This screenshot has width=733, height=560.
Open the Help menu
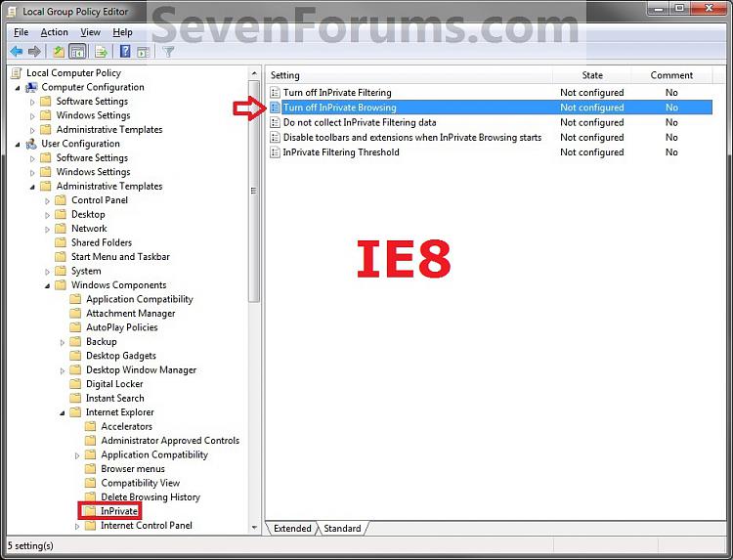pyautogui.click(x=122, y=32)
